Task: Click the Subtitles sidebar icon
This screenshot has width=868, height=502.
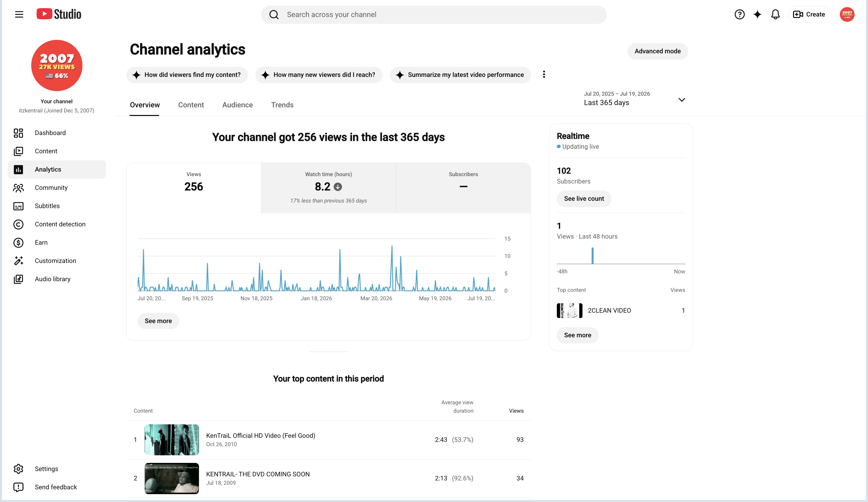Action: [x=18, y=206]
